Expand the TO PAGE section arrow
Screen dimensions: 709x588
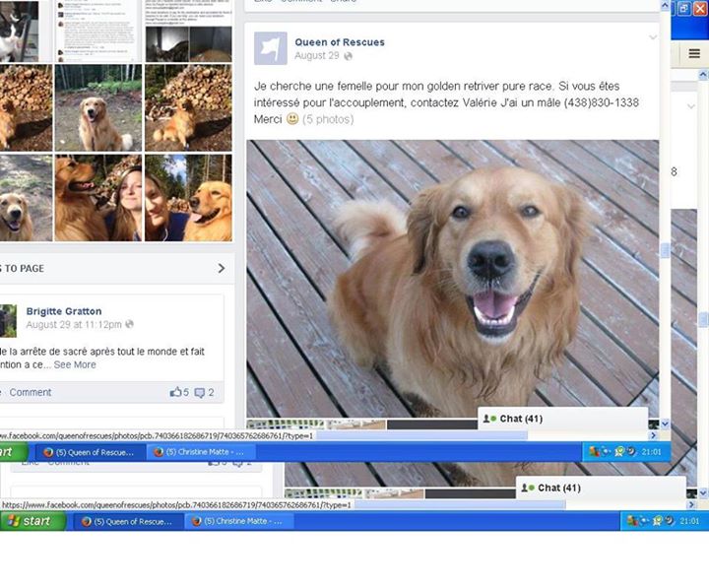tap(222, 268)
